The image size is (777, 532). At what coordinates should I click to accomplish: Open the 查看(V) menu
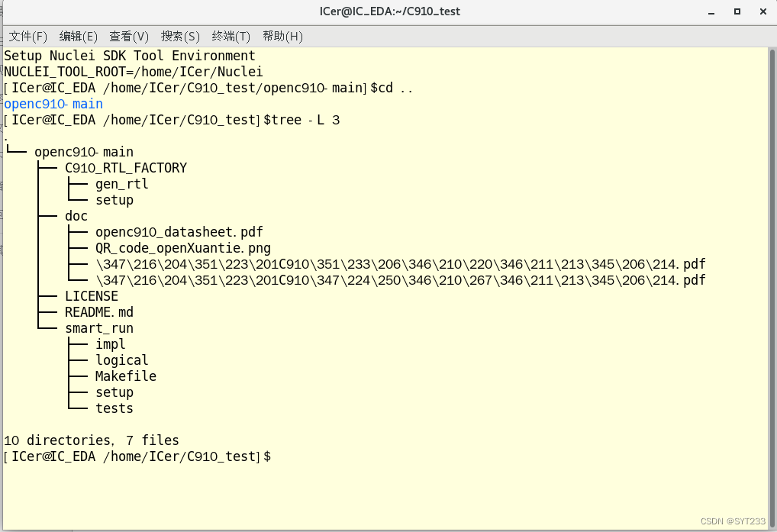pyautogui.click(x=129, y=36)
